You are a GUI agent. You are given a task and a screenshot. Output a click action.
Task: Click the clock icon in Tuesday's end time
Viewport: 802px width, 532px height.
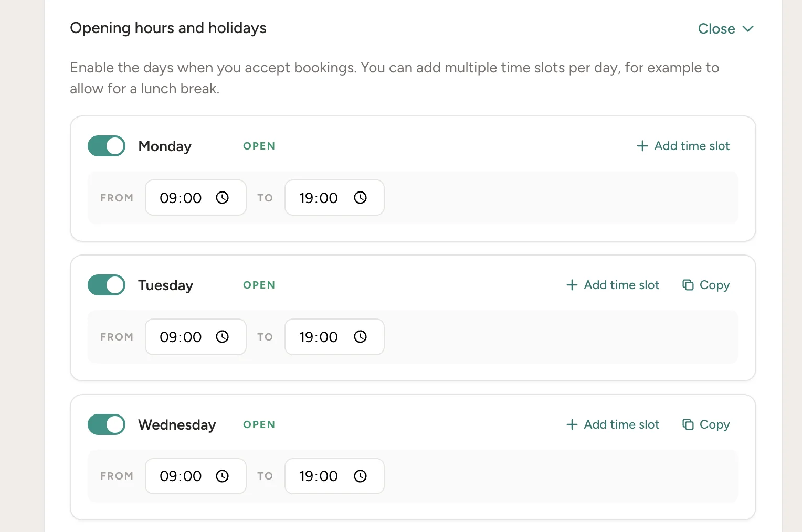point(361,337)
